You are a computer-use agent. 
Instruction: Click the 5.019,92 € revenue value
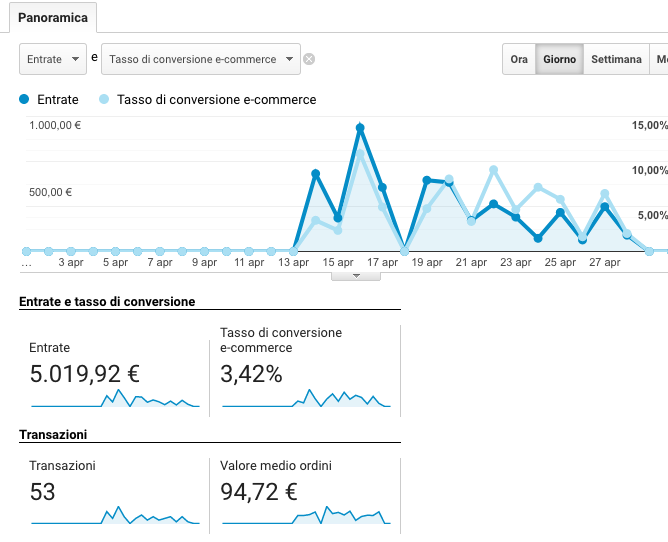pyautogui.click(x=84, y=374)
